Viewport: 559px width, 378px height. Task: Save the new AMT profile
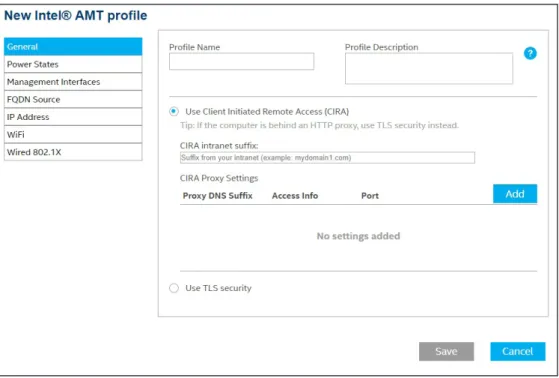coord(446,352)
